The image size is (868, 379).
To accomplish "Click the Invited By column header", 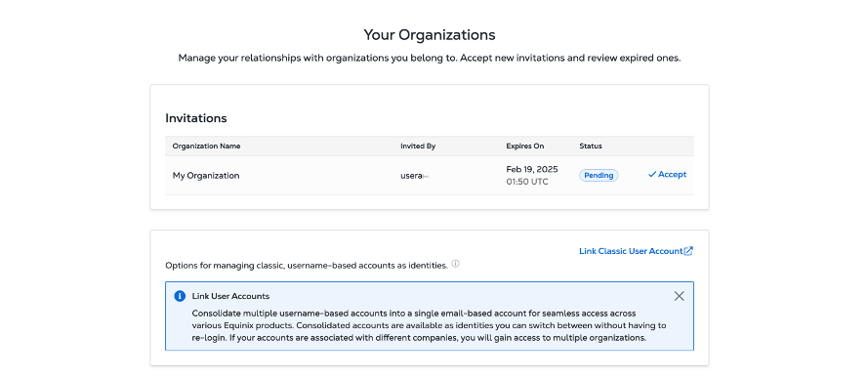I will (x=418, y=147).
